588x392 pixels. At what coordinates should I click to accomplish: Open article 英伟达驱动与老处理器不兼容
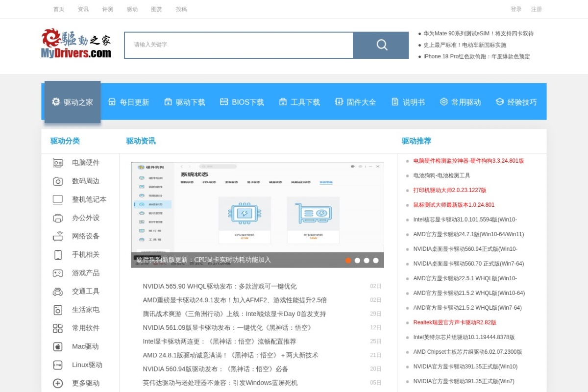coord(220,383)
